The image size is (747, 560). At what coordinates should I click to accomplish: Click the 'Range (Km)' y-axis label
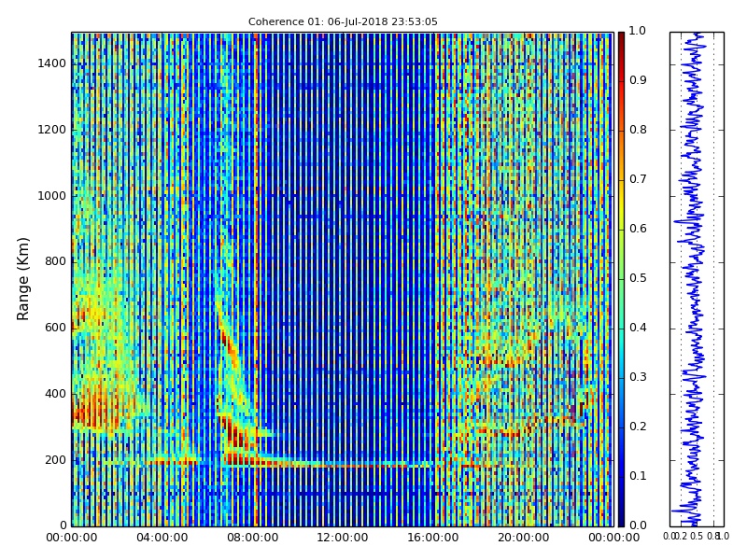(22, 279)
